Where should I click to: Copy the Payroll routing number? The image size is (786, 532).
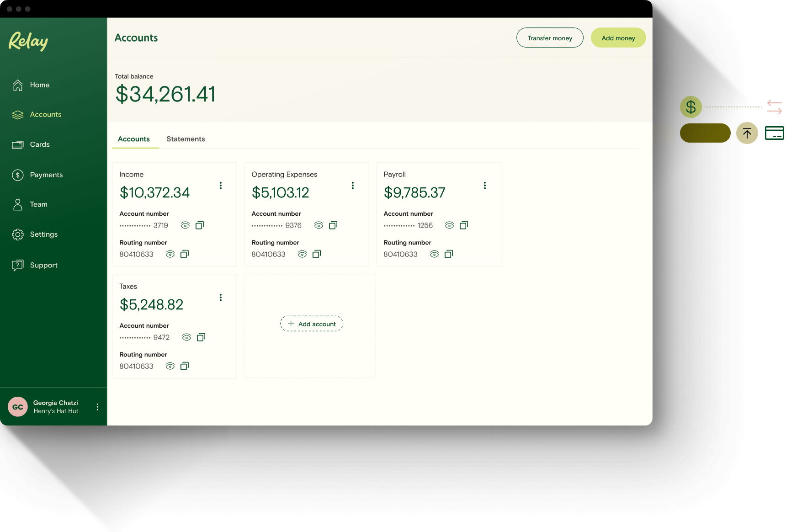click(449, 254)
